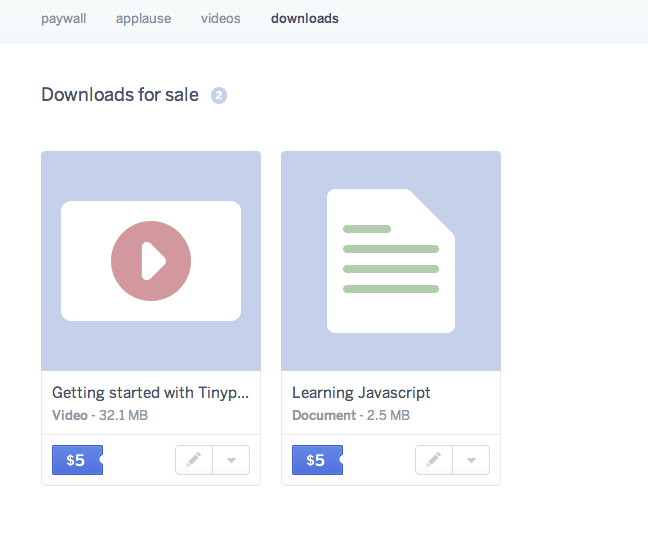The height and width of the screenshot is (536, 648).
Task: Go to the videos tab
Action: 221,19
